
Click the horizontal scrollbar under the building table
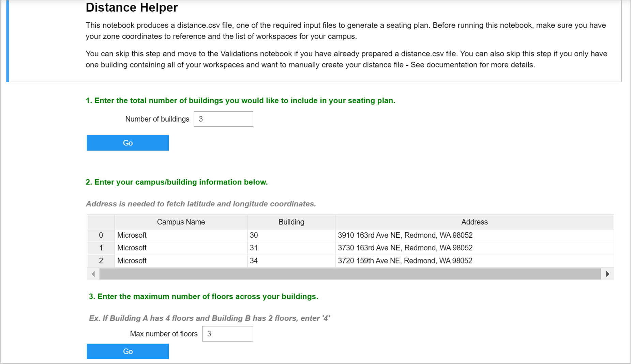[x=350, y=274]
